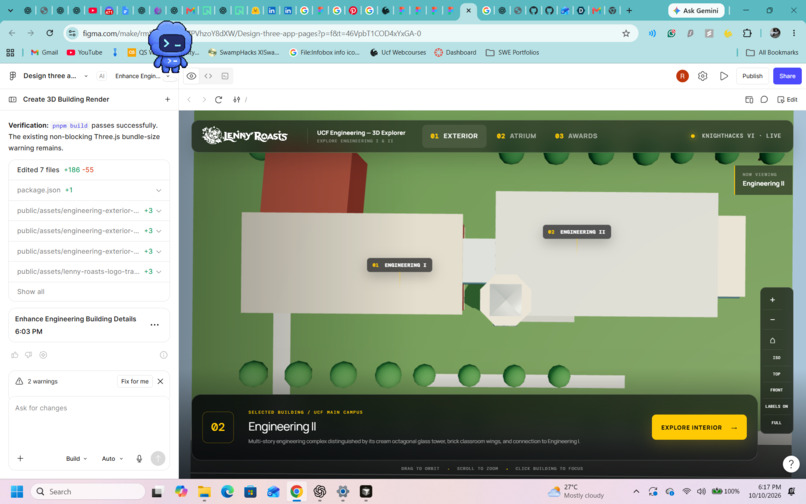Go forward in the preview navigation
Image resolution: width=806 pixels, height=504 pixels.
pyautogui.click(x=204, y=99)
